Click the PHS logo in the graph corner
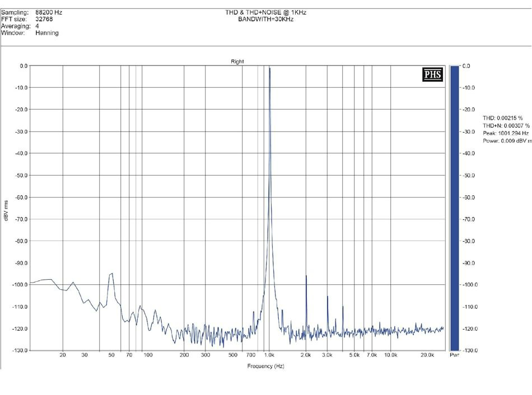Viewport: 532px width, 395px height. point(432,74)
